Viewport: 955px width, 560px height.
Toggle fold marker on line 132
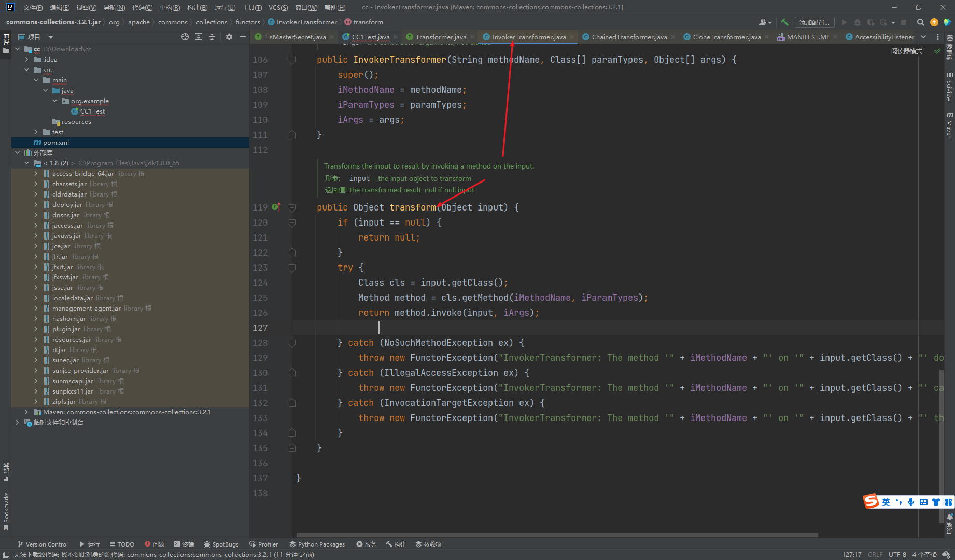[292, 403]
